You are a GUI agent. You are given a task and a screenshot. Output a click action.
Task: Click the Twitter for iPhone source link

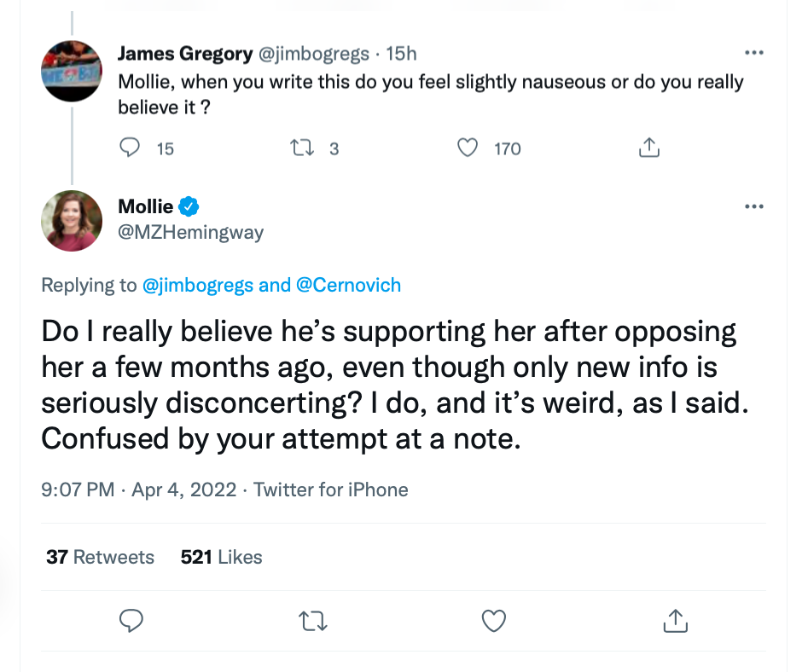[331, 490]
